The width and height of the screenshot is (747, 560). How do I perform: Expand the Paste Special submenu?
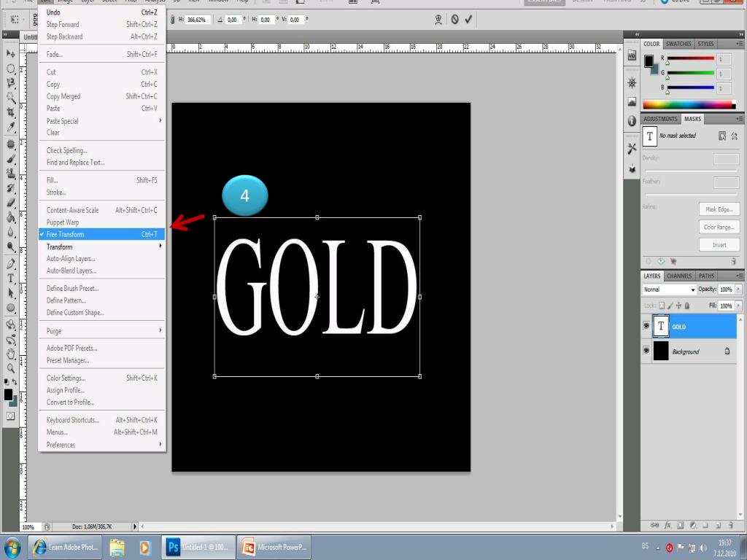(102, 121)
